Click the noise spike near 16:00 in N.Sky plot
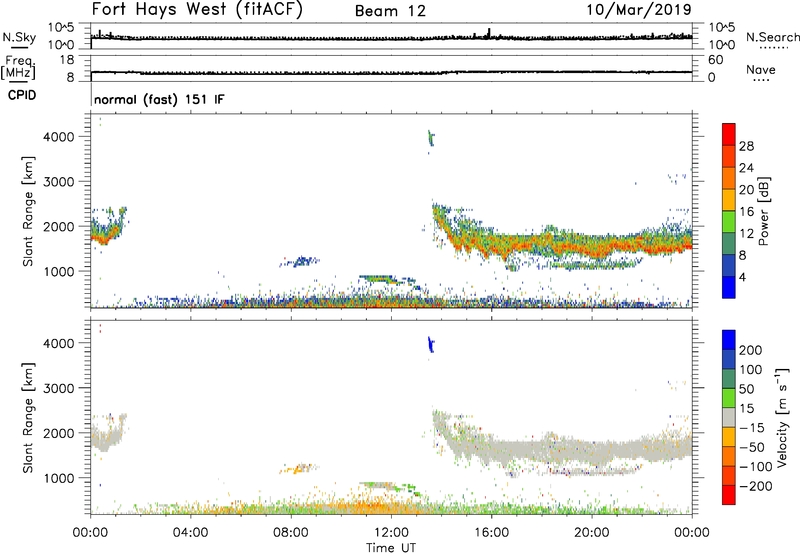 click(x=489, y=33)
